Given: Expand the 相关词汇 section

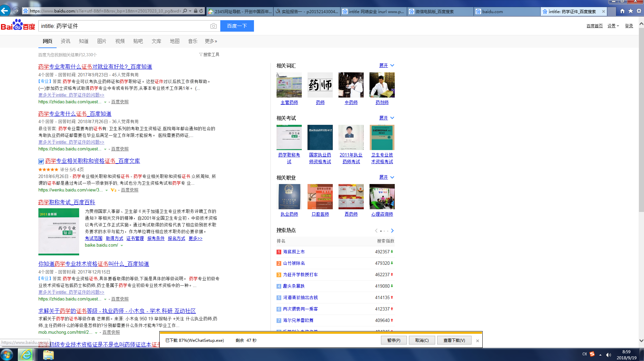Looking at the screenshot, I should click(x=386, y=65).
